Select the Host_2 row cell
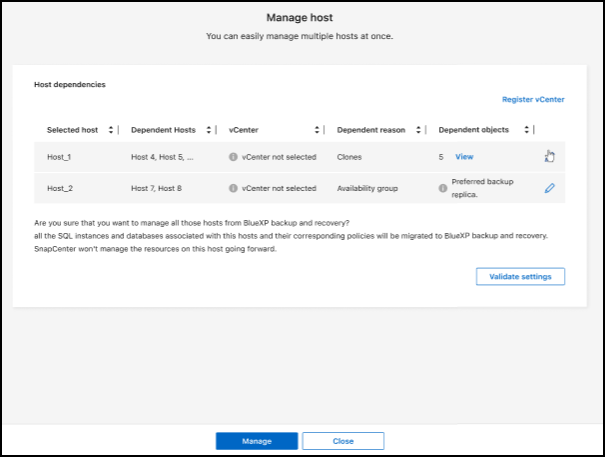The width and height of the screenshot is (605, 457). coord(61,188)
